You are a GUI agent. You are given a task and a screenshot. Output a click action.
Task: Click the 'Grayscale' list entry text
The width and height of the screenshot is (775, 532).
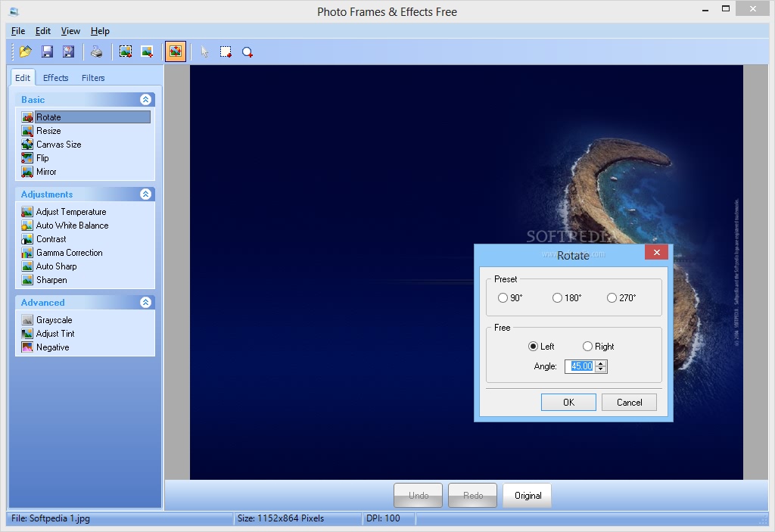[54, 320]
